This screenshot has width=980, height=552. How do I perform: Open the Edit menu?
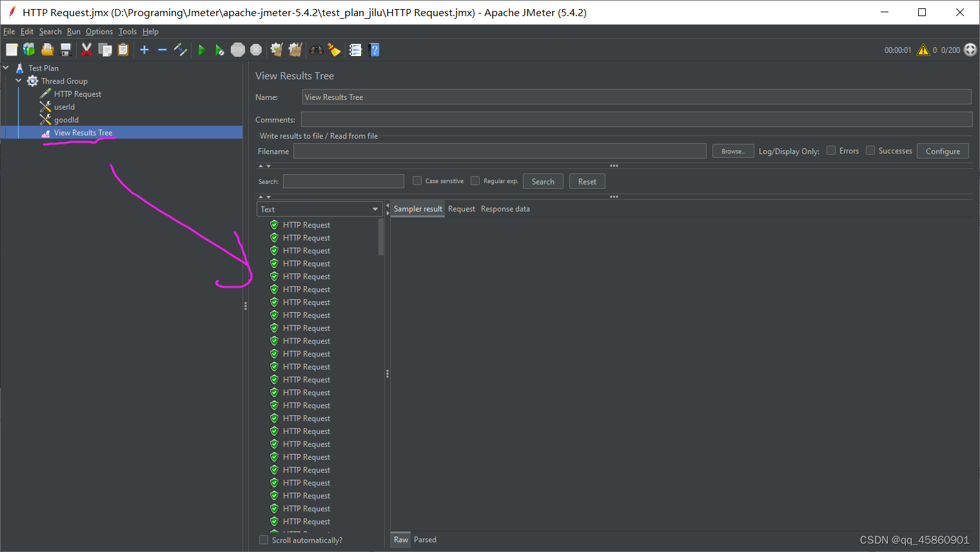(27, 32)
